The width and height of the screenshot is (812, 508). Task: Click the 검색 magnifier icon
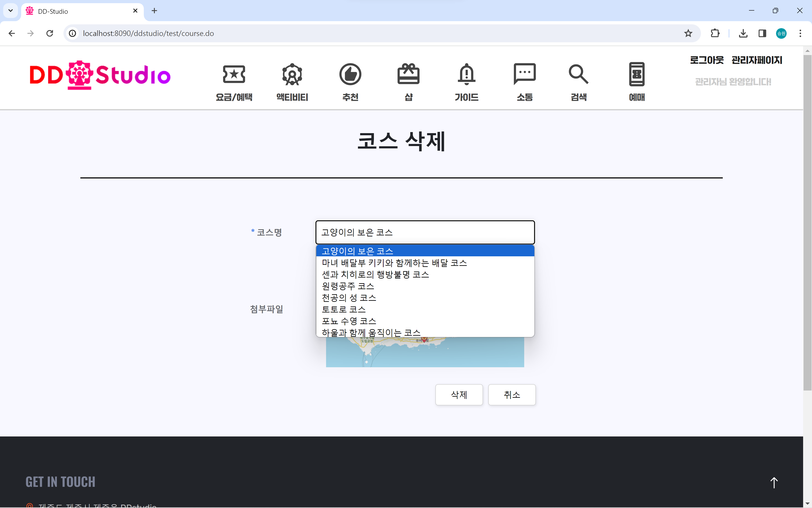[x=579, y=74]
